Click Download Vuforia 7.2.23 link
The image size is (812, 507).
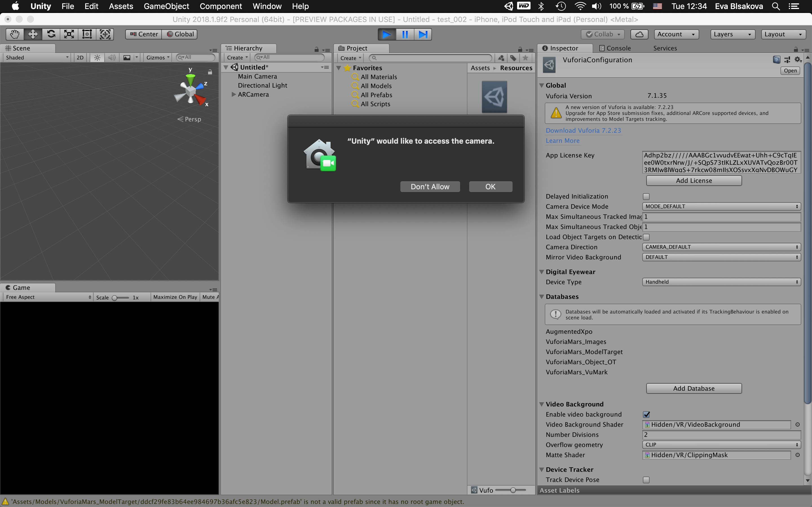pos(583,130)
